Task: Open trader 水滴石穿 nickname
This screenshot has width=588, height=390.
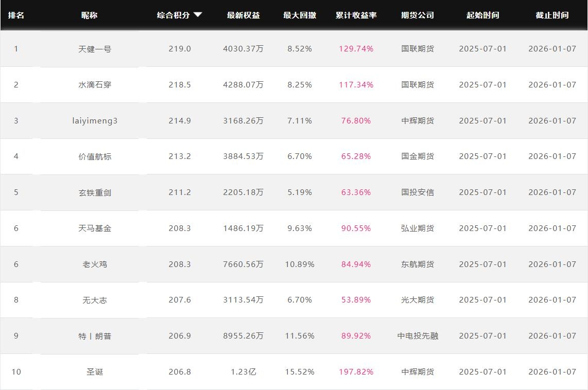Action: [x=95, y=85]
